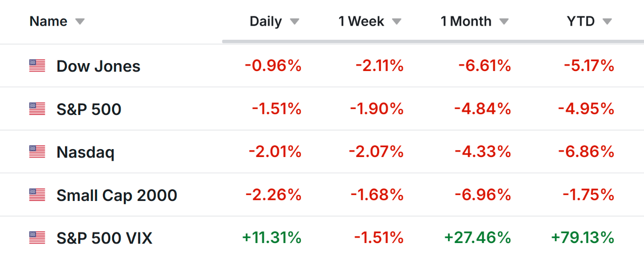
Task: Open the Small Cap 2000 link
Action: coord(117,195)
